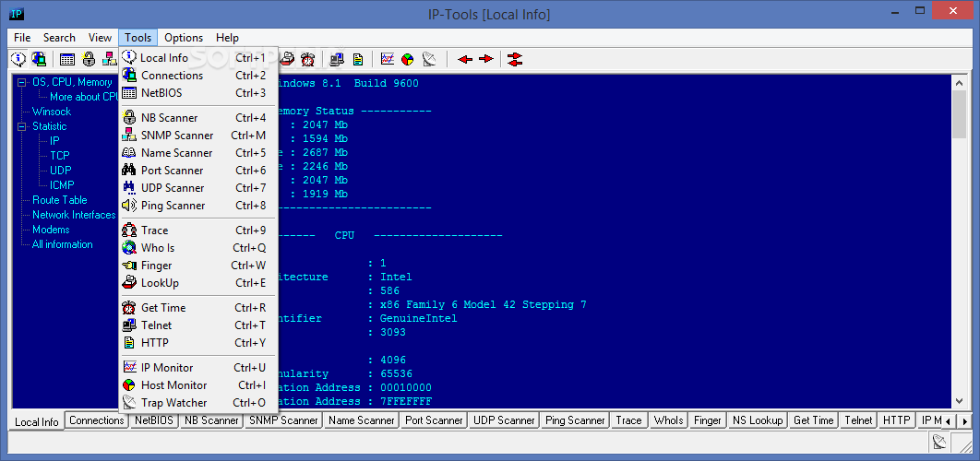
Task: Choose LookUp in the Tools menu
Action: coord(198,282)
